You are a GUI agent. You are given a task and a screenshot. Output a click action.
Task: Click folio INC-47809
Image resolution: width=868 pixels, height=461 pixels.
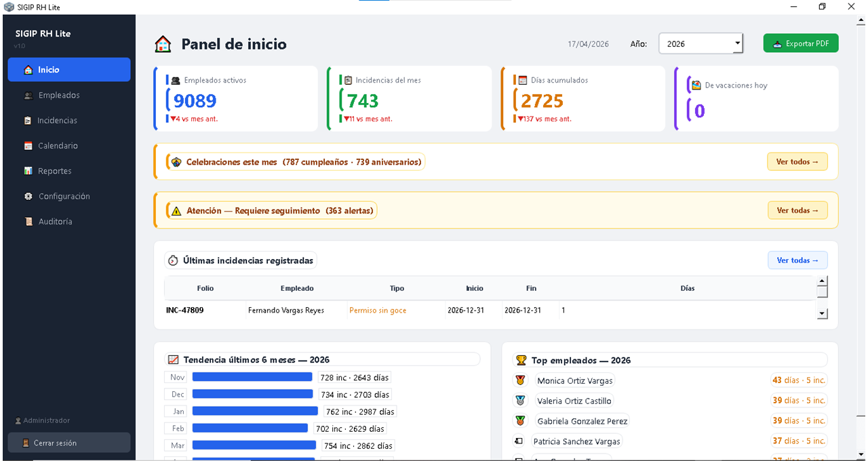point(185,310)
